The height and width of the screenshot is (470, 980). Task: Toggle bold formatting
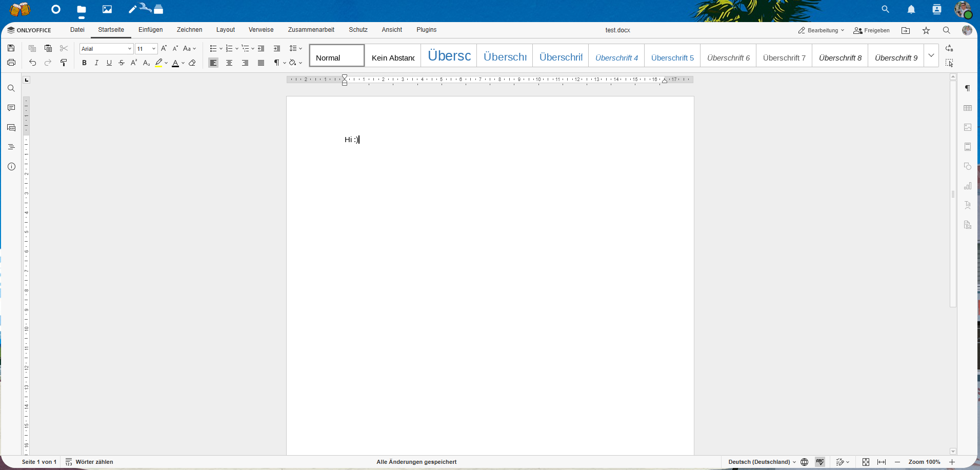click(84, 63)
